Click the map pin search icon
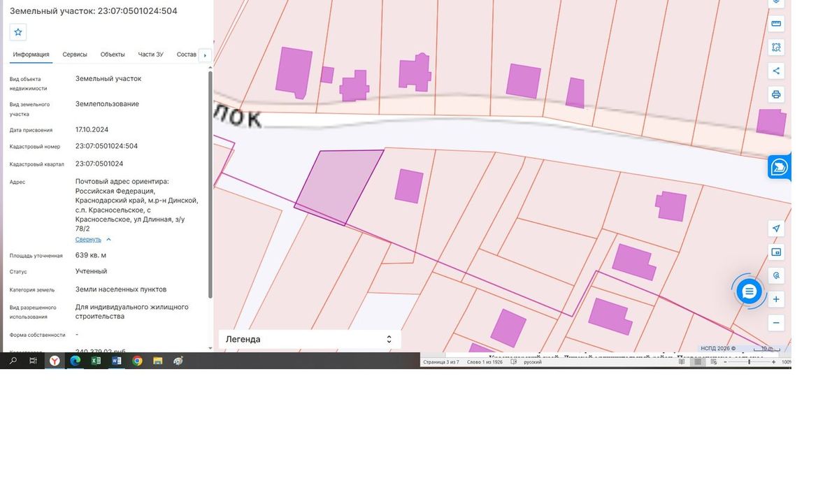The image size is (839, 504). pyautogui.click(x=776, y=275)
